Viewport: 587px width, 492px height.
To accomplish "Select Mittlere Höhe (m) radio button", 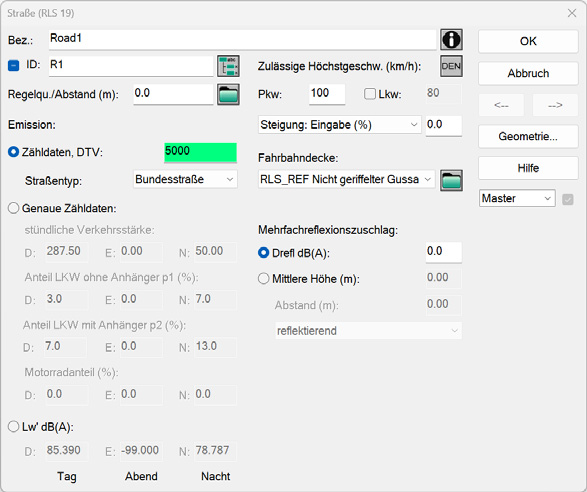I will pyautogui.click(x=264, y=279).
